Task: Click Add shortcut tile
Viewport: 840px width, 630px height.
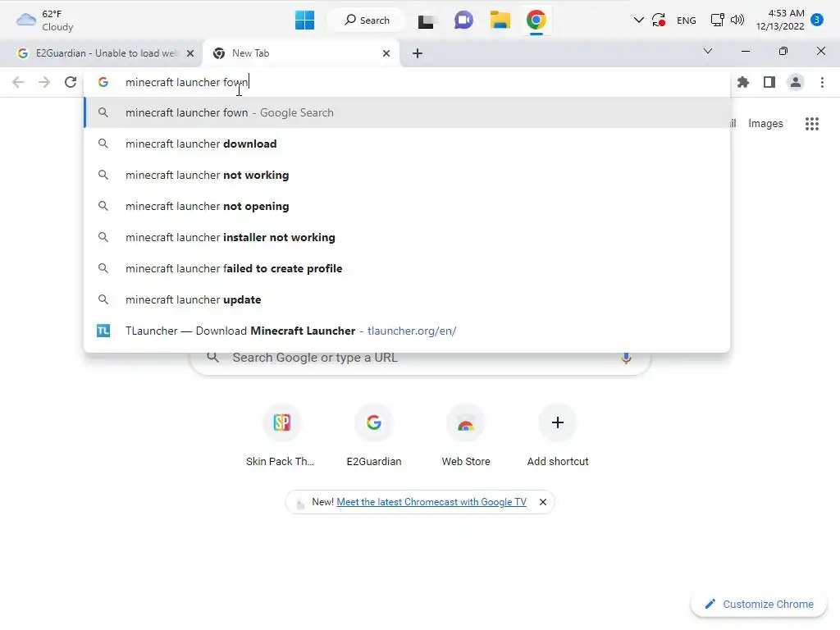Action: (x=558, y=436)
